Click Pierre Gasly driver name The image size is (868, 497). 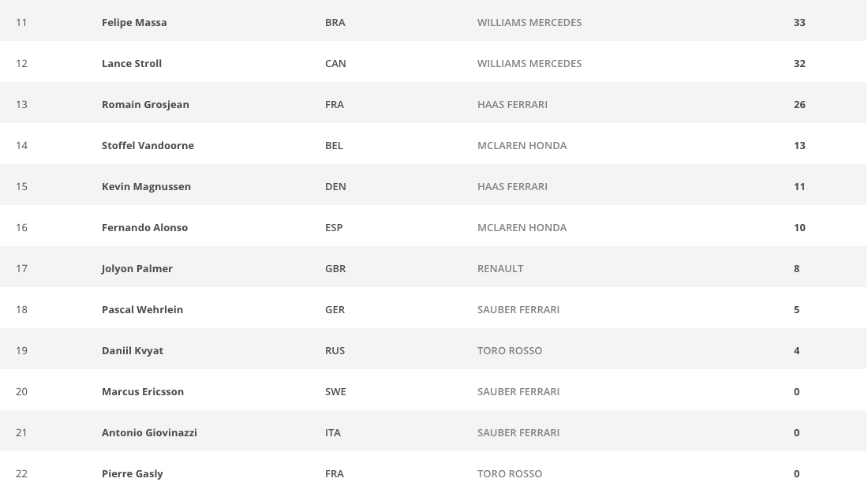coord(133,473)
